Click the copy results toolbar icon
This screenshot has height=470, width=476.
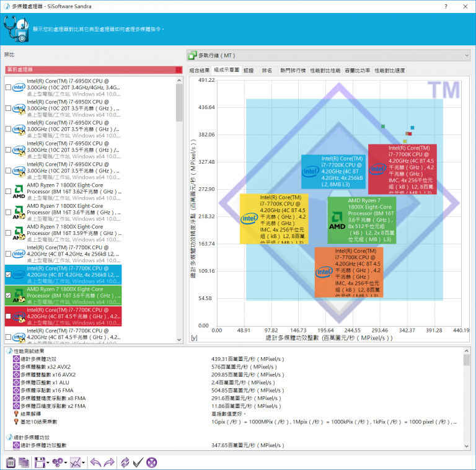[x=24, y=463]
